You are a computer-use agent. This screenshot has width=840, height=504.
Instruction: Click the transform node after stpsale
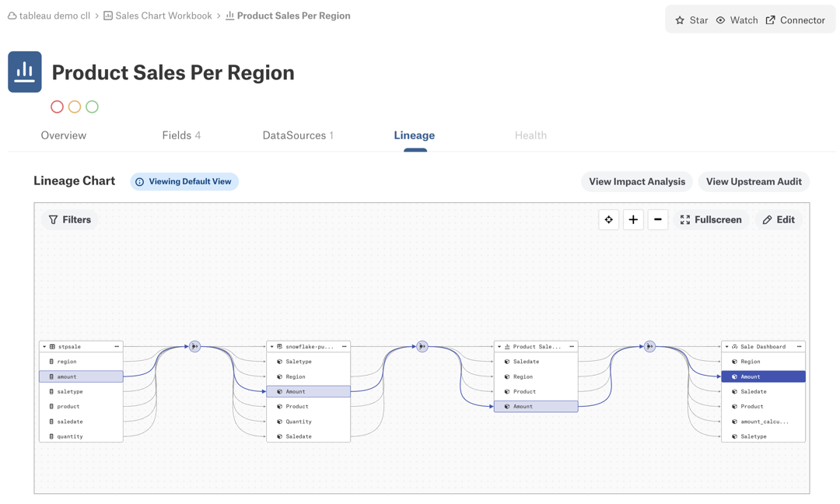[195, 347]
